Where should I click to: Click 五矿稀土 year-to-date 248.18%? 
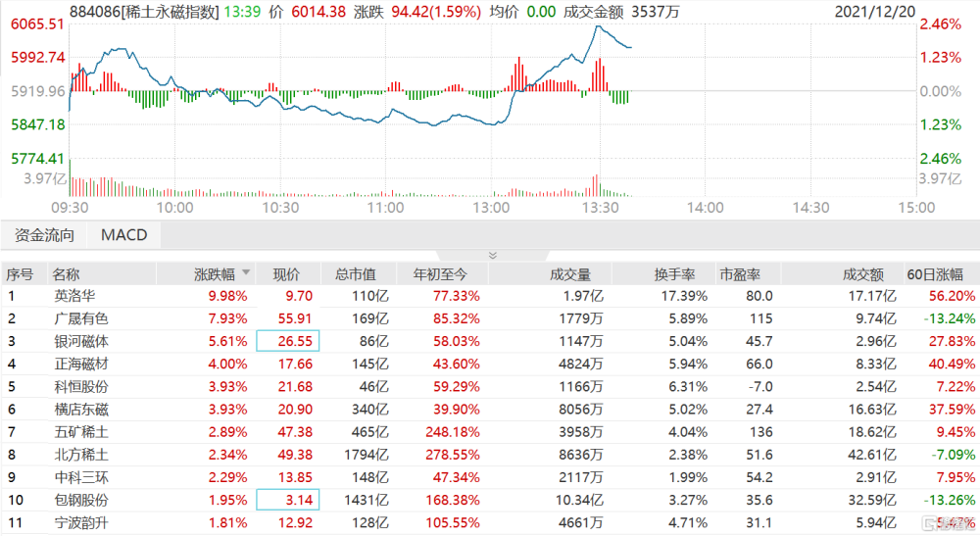[x=453, y=432]
